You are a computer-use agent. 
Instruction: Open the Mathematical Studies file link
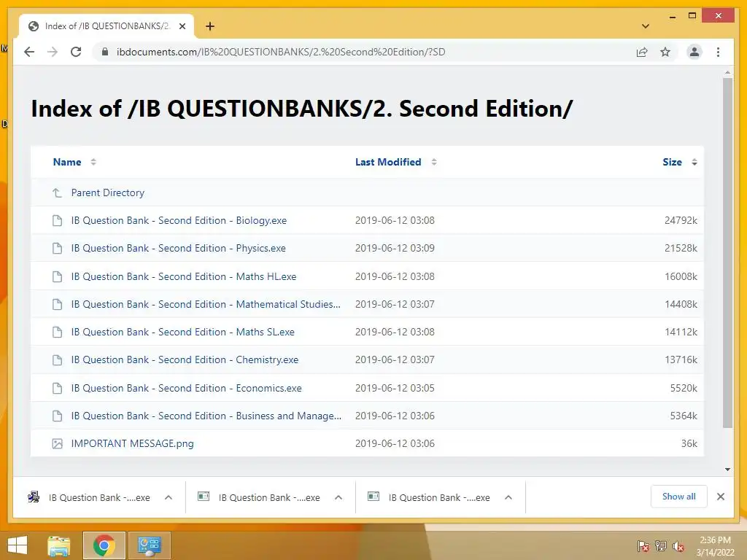coord(206,304)
